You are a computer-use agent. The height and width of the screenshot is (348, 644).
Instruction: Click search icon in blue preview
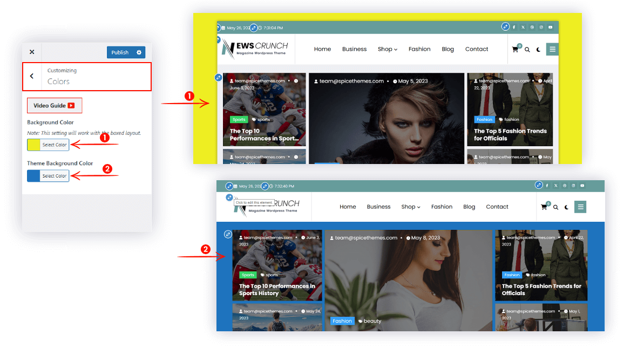pos(555,207)
